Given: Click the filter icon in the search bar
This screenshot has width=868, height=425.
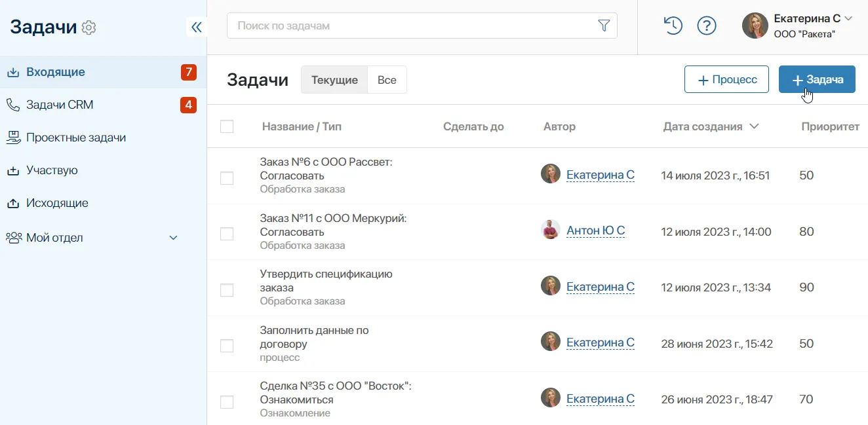Looking at the screenshot, I should [603, 25].
